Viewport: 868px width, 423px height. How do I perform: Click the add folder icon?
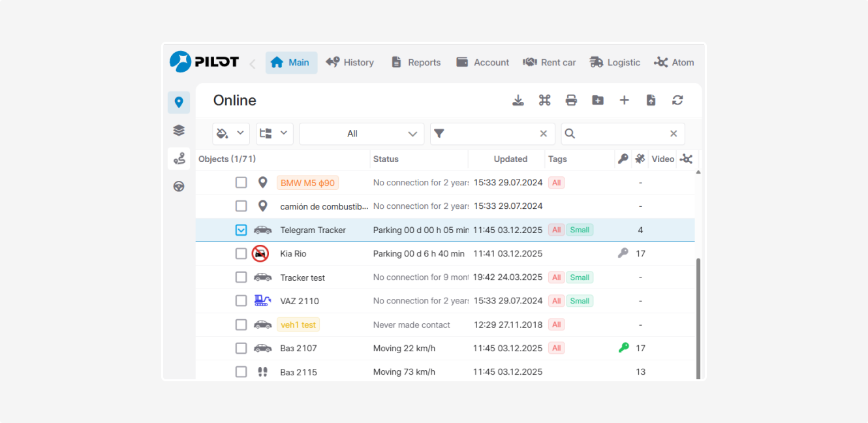598,100
